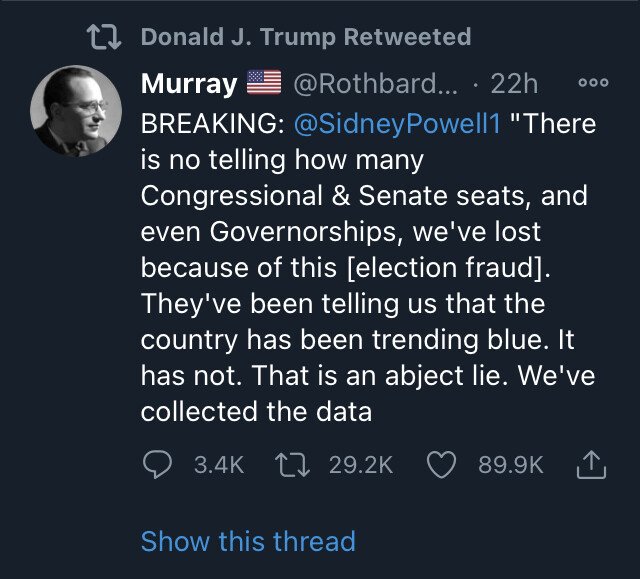Click the retweet icon beside Donald J. Trump
The image size is (640, 579).
click(105, 38)
